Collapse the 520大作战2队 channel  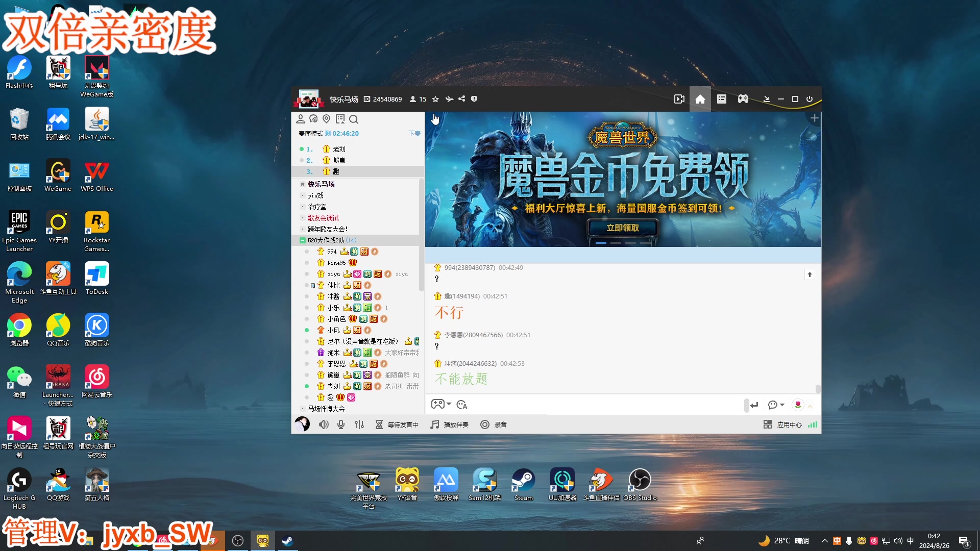(303, 240)
